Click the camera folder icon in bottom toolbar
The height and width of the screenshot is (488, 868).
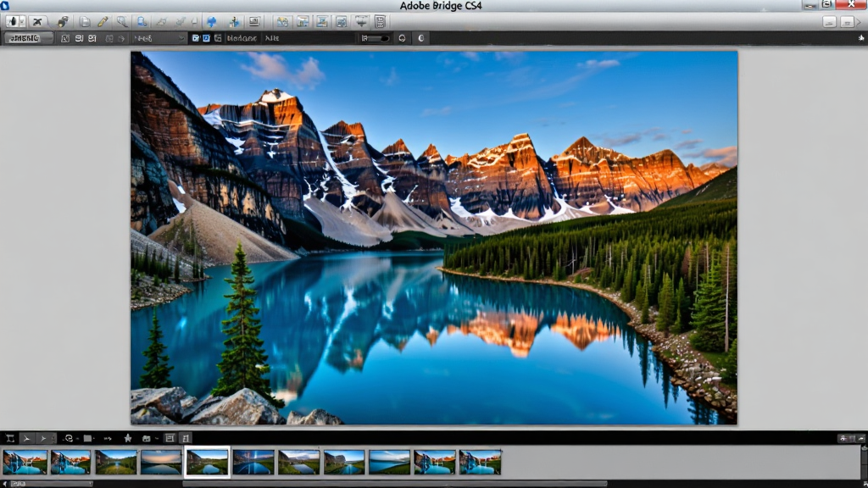[146, 438]
